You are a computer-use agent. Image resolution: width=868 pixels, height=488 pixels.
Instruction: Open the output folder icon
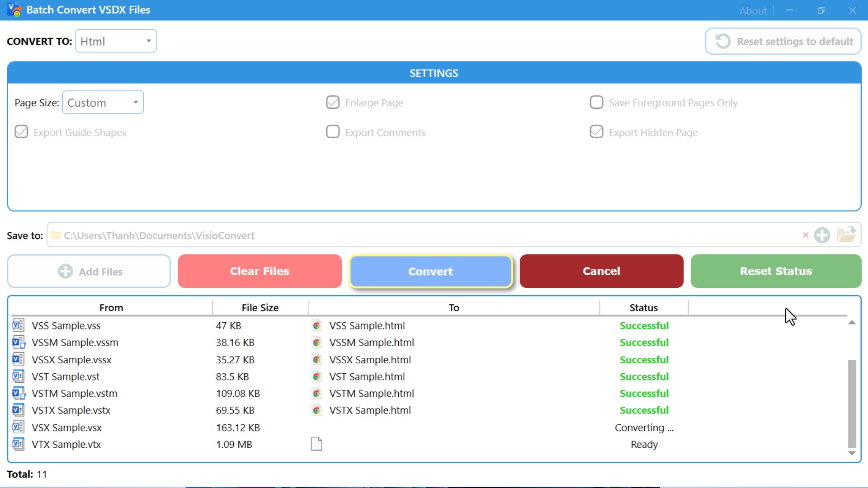[846, 235]
